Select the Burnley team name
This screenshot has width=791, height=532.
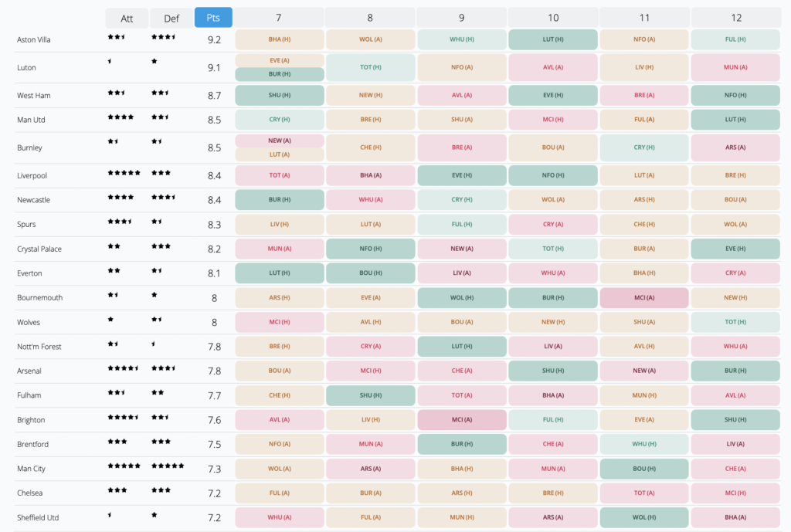click(29, 147)
